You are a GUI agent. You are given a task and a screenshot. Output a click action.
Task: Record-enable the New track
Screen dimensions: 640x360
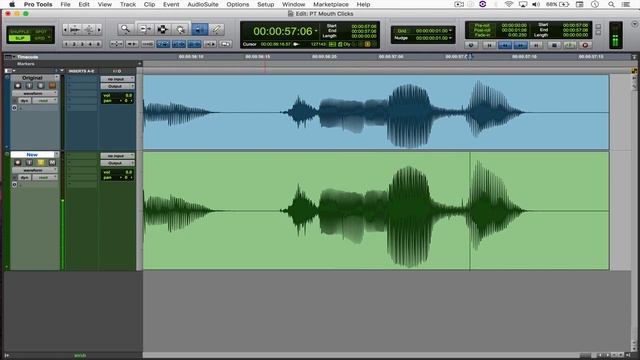(18, 162)
